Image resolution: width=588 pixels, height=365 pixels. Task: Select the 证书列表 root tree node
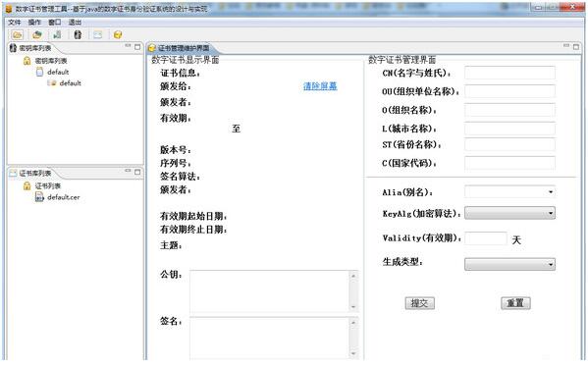pyautogui.click(x=48, y=185)
